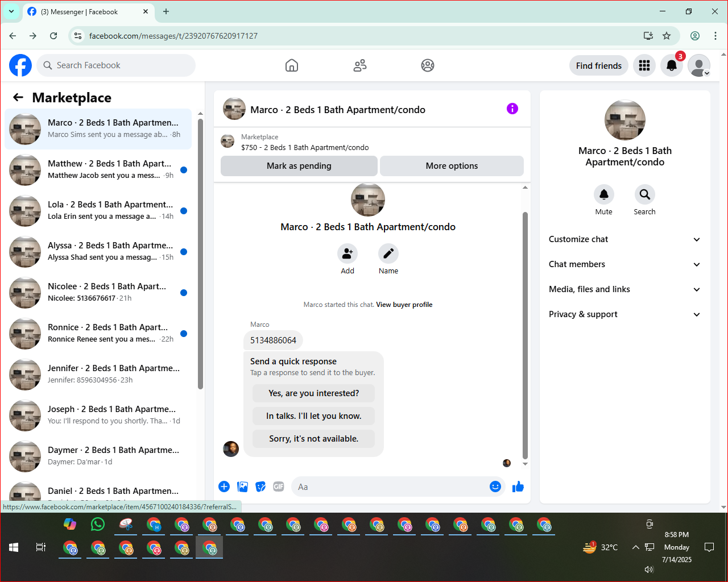Screen dimensions: 728x582
Task: Open the Daymer conversation
Action: tap(98, 456)
